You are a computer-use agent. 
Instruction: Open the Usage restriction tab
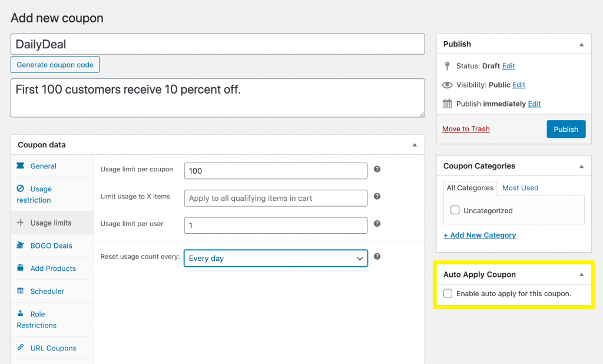52,194
